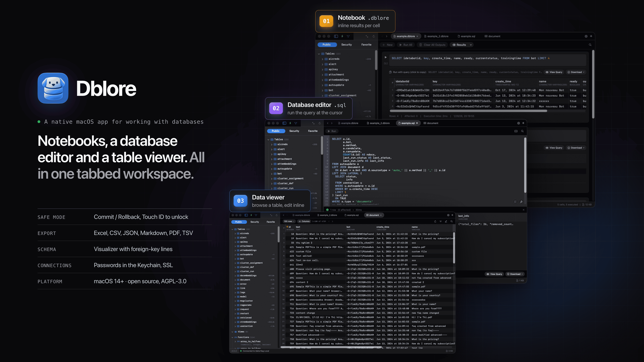
Task: Collapse Functions group in Data viewer sidebar
Action: pyautogui.click(x=232, y=337)
